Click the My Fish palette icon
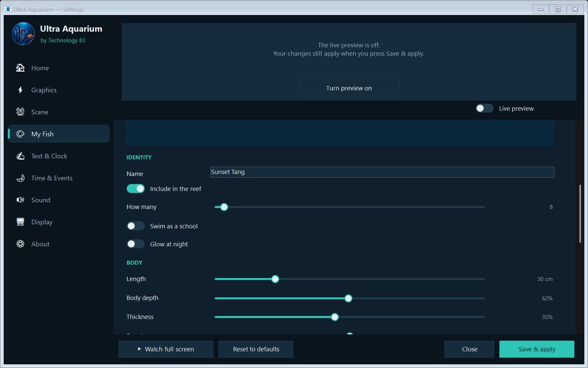The width and height of the screenshot is (588, 368). [x=20, y=134]
